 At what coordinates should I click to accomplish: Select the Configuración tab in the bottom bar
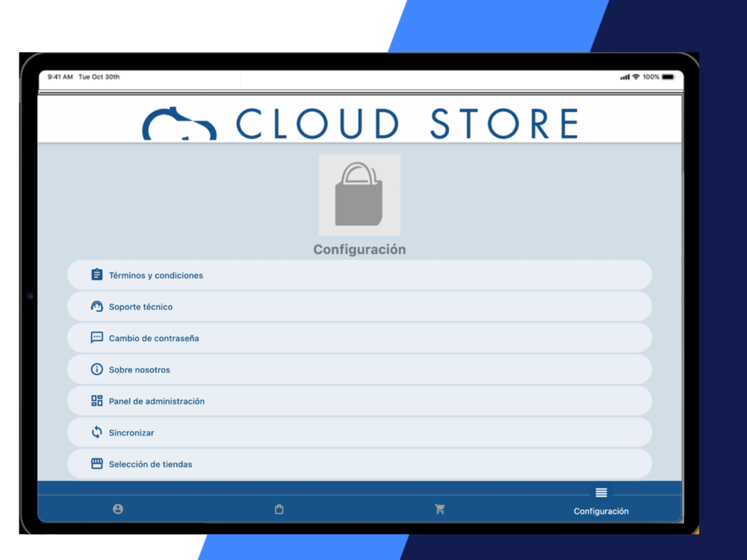point(601,502)
